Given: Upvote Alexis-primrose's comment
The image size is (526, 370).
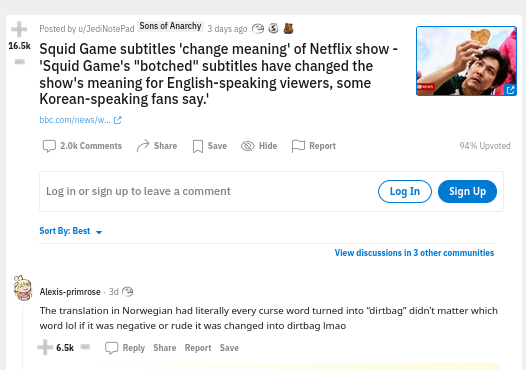Looking at the screenshot, I should [45, 348].
